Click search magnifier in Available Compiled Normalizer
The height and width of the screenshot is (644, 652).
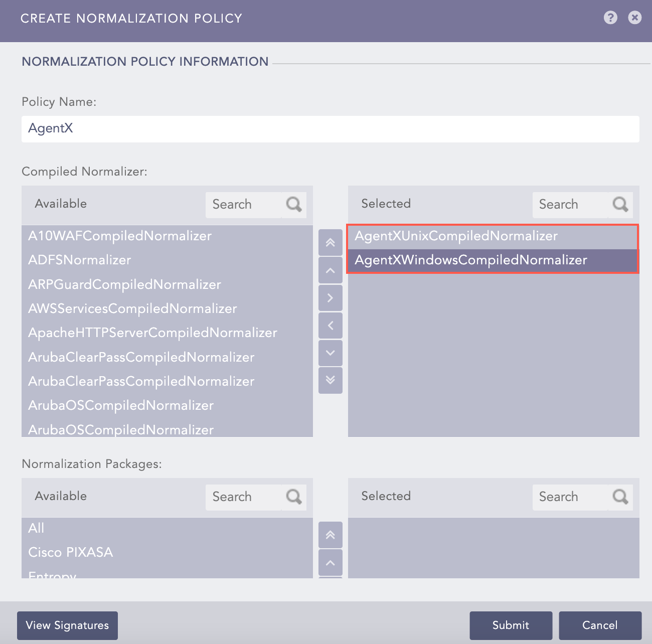pos(294,205)
